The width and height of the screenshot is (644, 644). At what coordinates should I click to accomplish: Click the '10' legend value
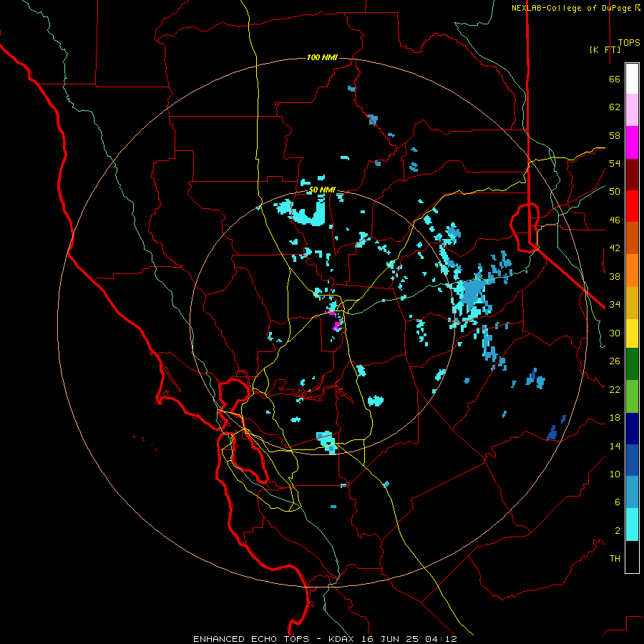tap(615, 474)
